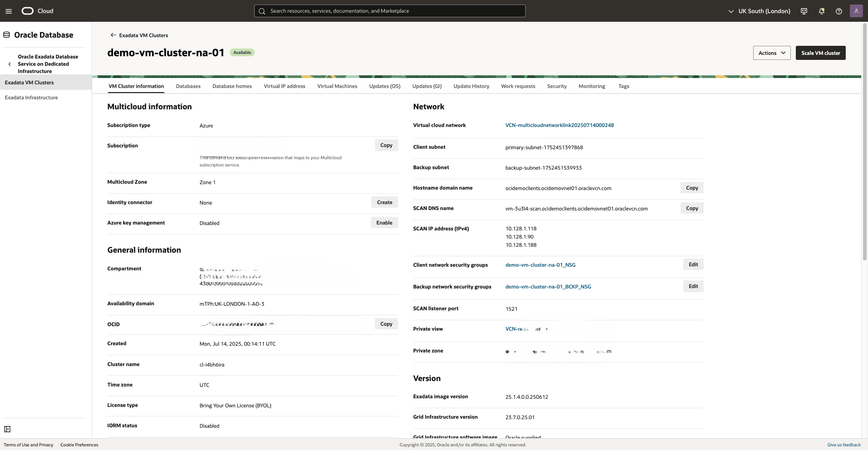Switch to the Databases tab
The height and width of the screenshot is (450, 868).
coord(187,86)
